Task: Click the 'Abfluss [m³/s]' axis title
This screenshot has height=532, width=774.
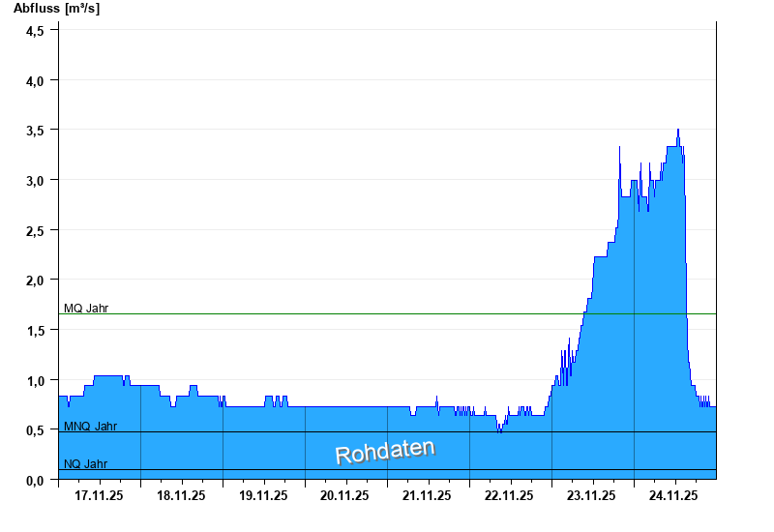Action: 56,9
